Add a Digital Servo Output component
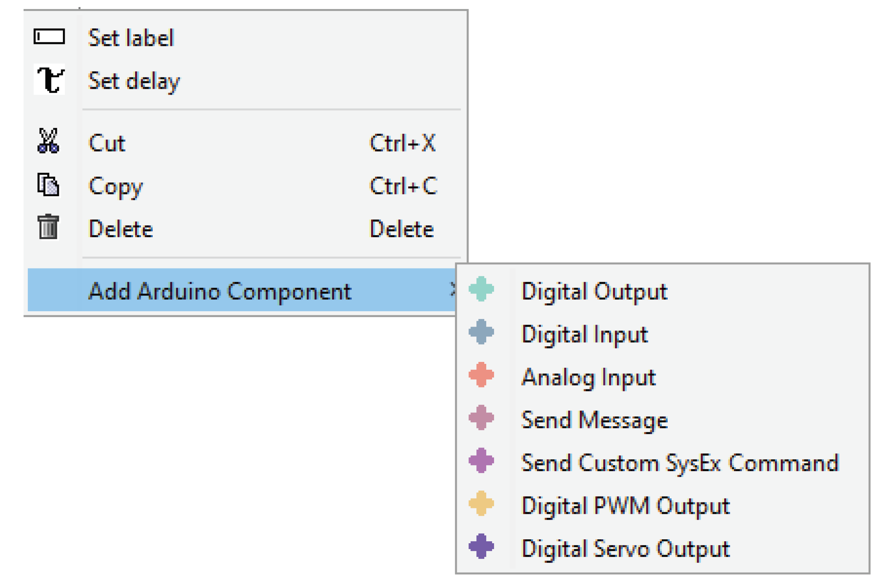The width and height of the screenshot is (886, 588). tap(625, 549)
